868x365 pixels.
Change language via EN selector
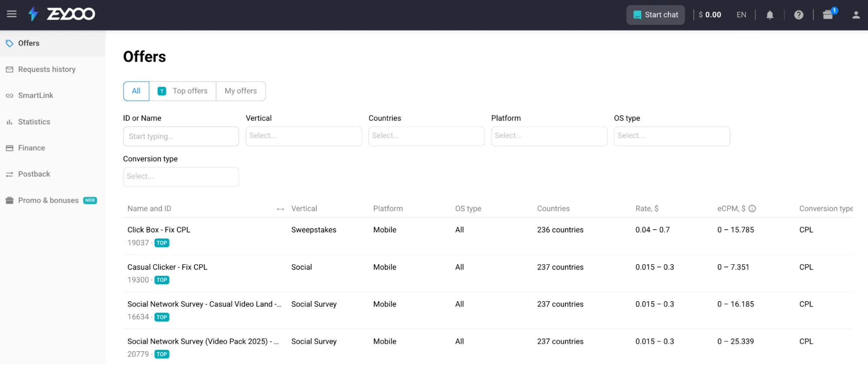(x=741, y=15)
